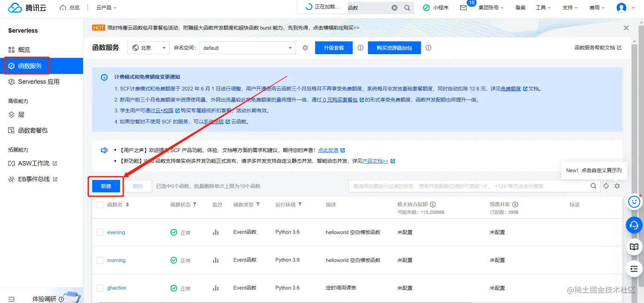
Task: Click 升级套餐 button
Action: click(334, 48)
